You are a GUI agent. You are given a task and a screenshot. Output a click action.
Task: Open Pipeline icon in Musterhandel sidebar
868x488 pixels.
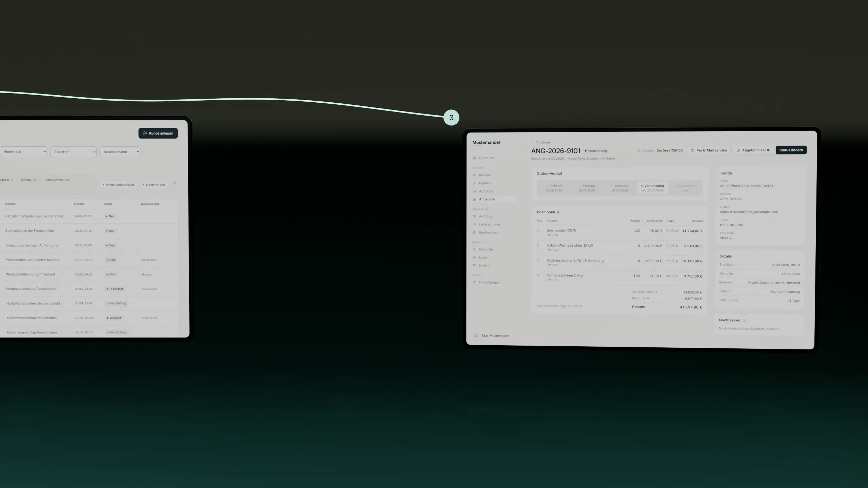(x=474, y=183)
